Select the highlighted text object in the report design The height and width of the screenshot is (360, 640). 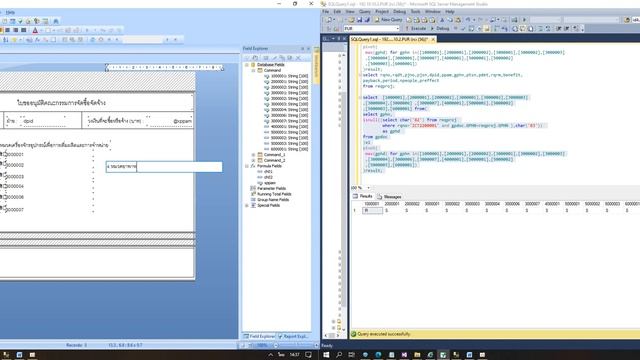point(164,167)
